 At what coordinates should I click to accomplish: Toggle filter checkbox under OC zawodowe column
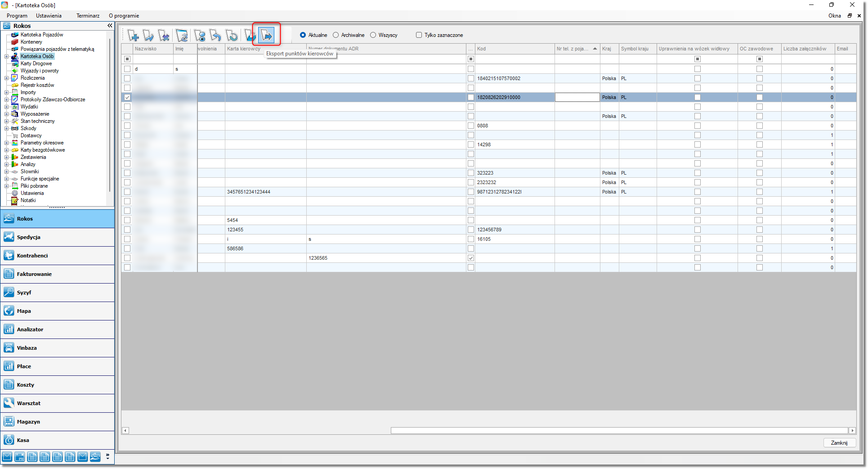click(x=759, y=59)
